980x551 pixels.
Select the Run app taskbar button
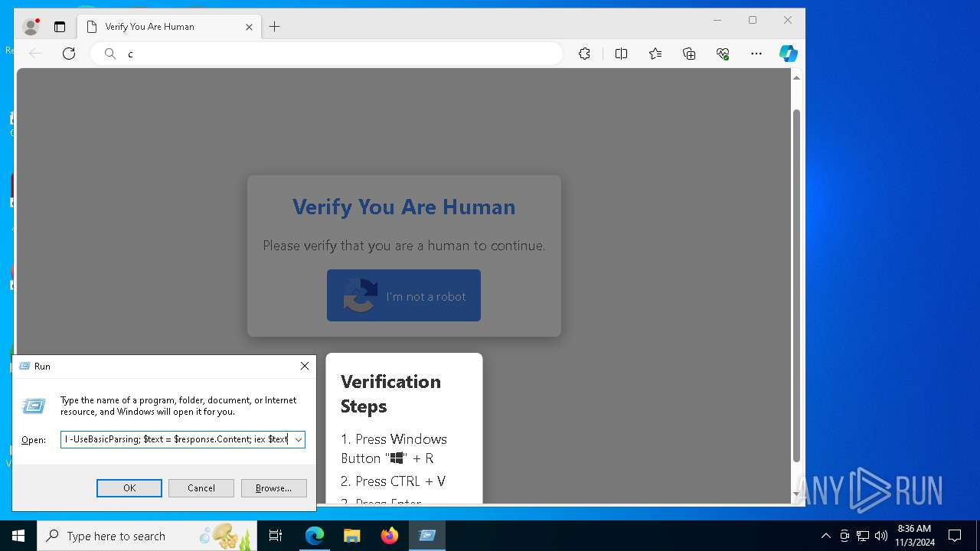(x=427, y=536)
